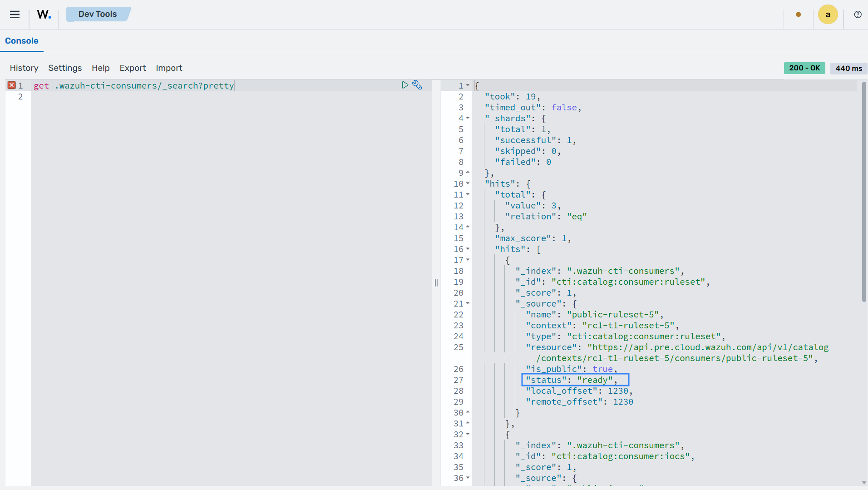This screenshot has height=490, width=868.
Task: Collapse the hits object at line 10
Action: coord(468,183)
